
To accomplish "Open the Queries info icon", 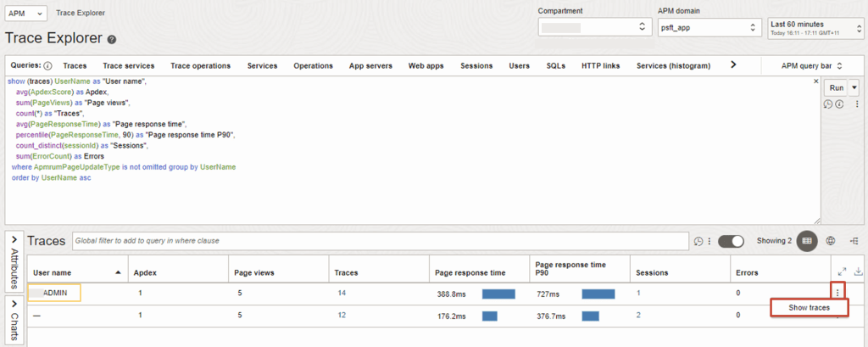I will pos(47,65).
